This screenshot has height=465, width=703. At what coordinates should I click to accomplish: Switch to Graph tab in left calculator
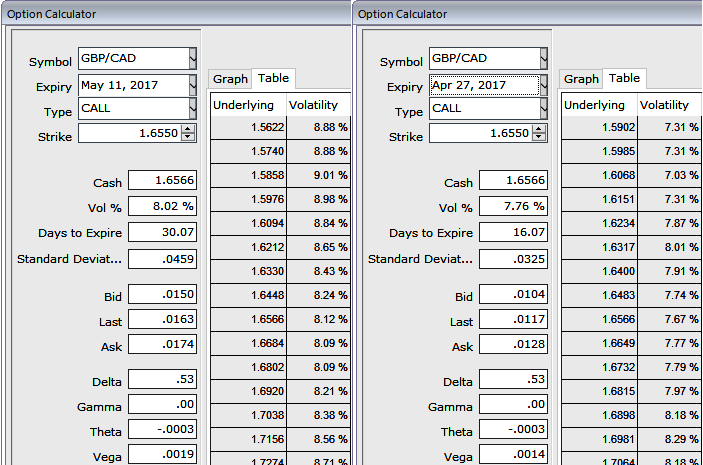(x=230, y=79)
